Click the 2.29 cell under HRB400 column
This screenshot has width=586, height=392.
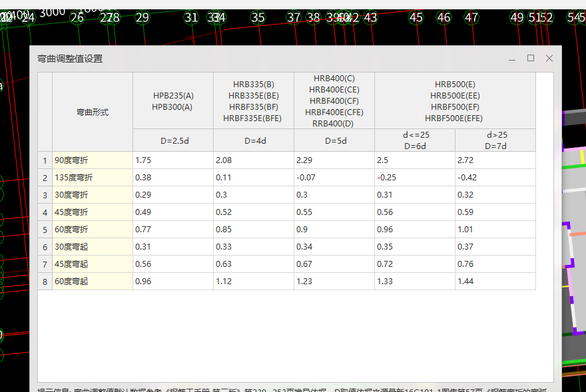point(334,160)
